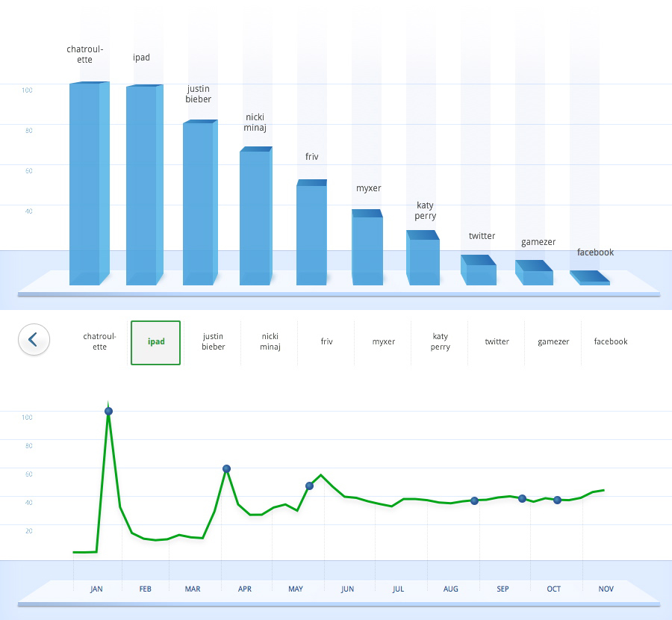Viewport: 672px width, 620px height.
Task: Click the 'nicki minaj' label above its bar
Action: (255, 123)
